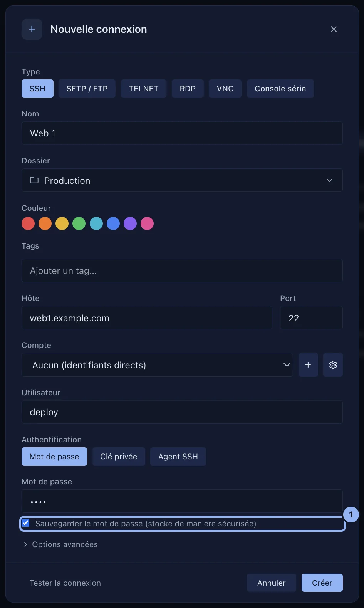Open account settings gear icon
364x608 pixels.
333,365
